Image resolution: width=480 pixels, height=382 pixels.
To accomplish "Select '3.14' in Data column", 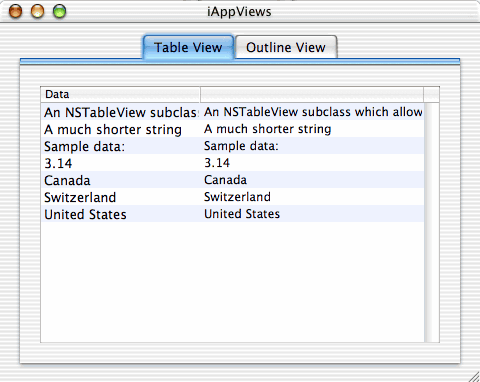I will (120, 163).
